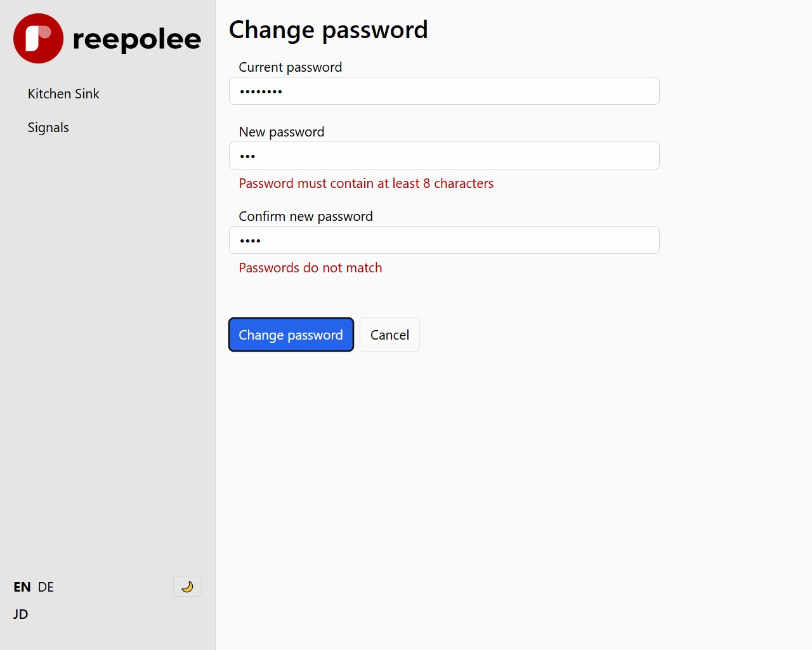
Task: Click into the New password field
Action: [x=444, y=156]
